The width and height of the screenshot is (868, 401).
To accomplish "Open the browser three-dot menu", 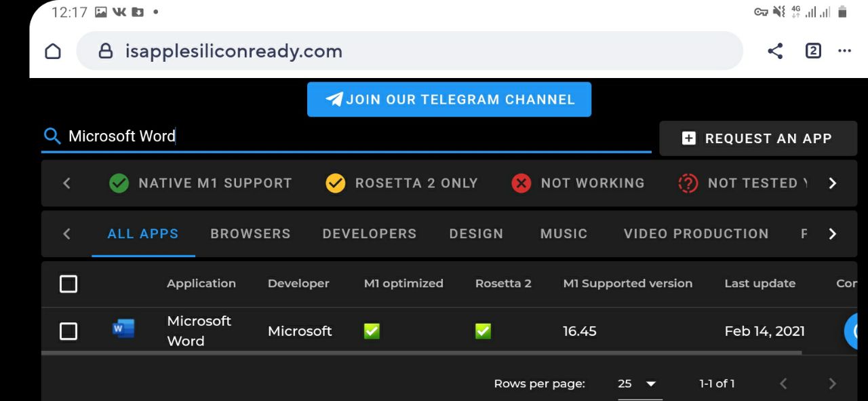I will (x=844, y=51).
